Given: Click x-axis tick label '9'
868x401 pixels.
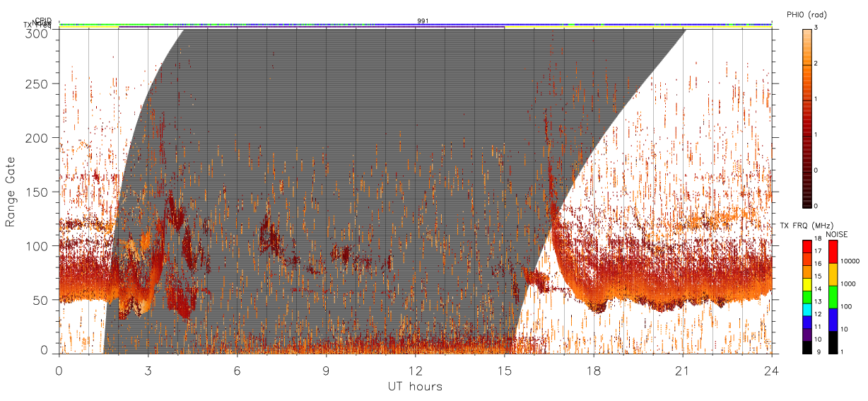Looking at the screenshot, I should click(x=326, y=370).
